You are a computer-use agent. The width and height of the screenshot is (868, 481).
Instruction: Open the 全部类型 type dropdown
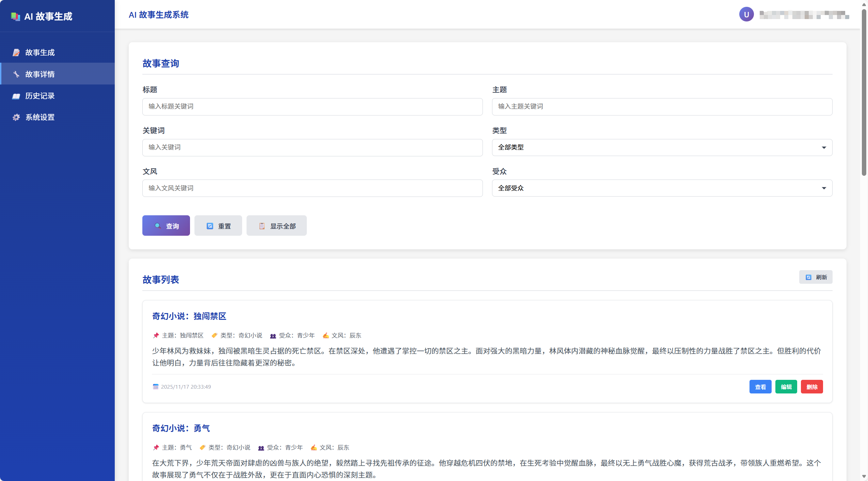(662, 148)
